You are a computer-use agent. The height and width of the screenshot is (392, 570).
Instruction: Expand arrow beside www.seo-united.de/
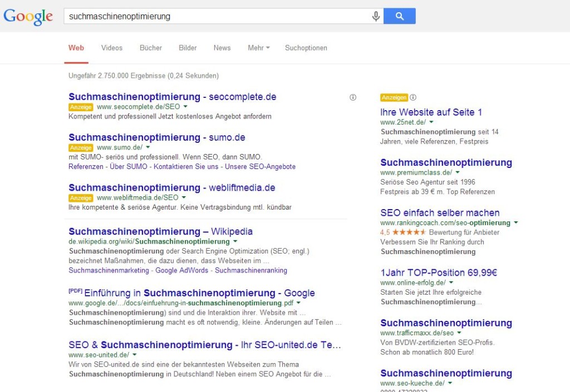coord(135,354)
